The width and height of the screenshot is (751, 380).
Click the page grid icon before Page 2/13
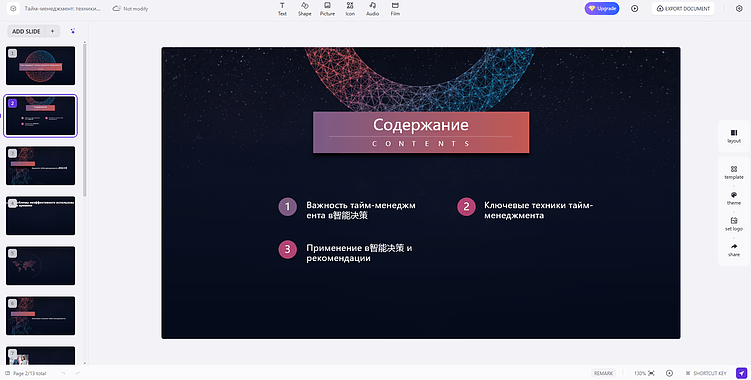click(7, 373)
